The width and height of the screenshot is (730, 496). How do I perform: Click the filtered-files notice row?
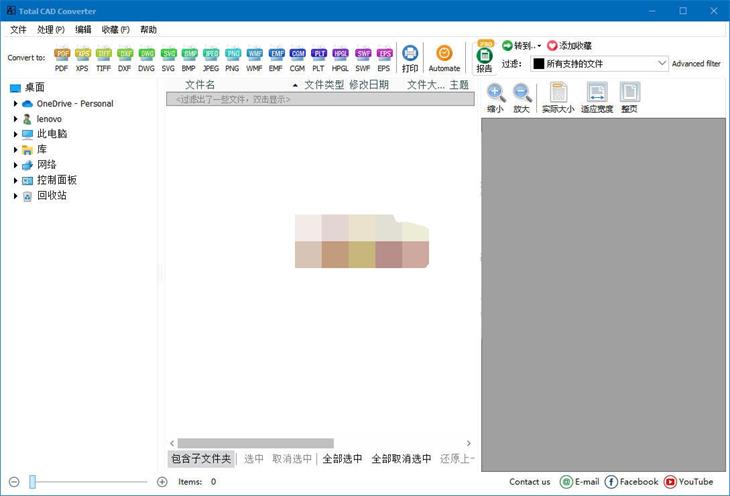[320, 99]
